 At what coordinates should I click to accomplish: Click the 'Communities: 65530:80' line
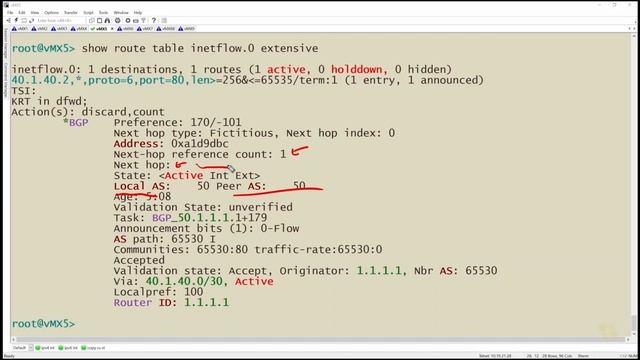(248, 249)
